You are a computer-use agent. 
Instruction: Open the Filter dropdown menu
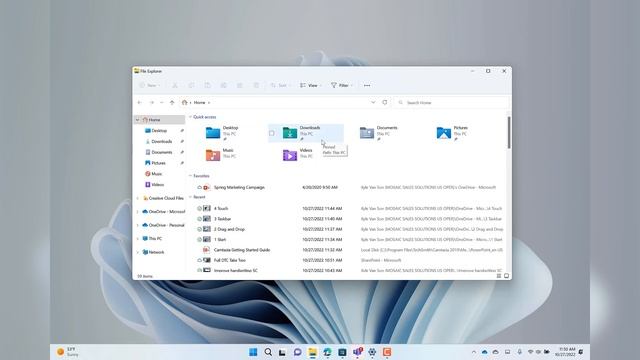coord(342,85)
